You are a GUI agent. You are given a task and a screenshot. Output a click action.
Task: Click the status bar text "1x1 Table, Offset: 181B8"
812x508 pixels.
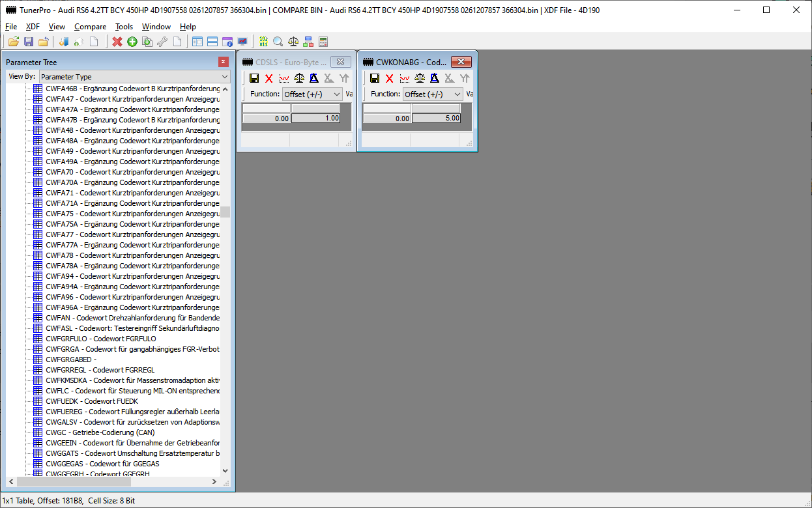tap(42, 501)
